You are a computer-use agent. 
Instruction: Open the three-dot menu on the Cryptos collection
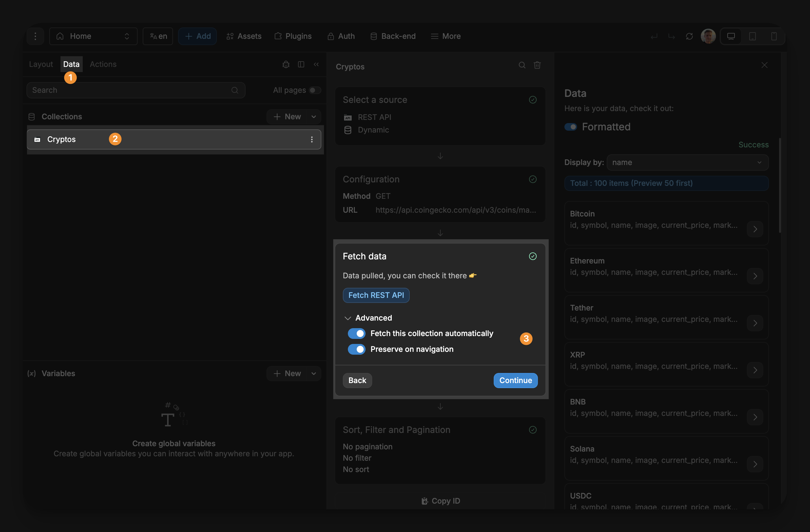[x=312, y=139]
